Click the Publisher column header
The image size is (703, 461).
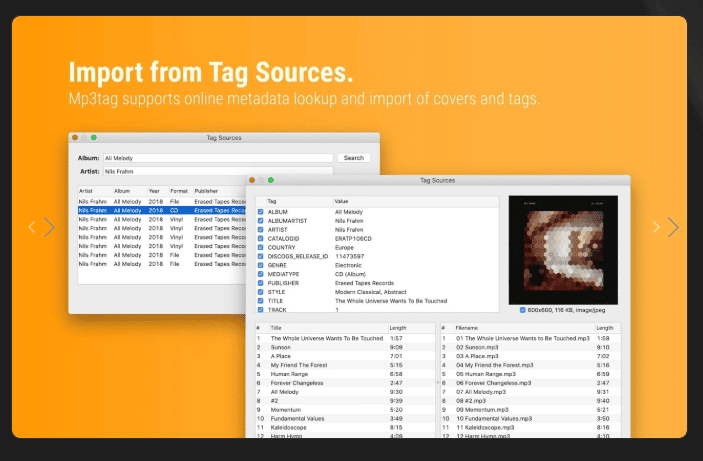206,191
